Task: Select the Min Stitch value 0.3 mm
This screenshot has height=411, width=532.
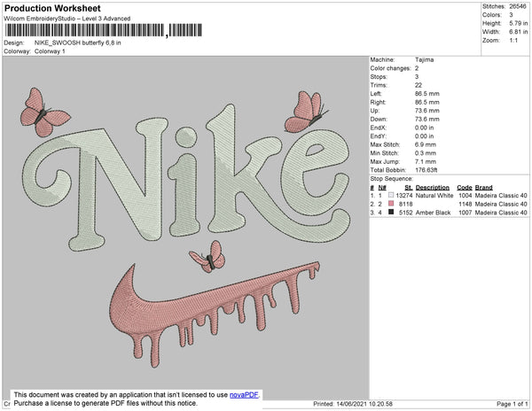Action: (x=426, y=153)
